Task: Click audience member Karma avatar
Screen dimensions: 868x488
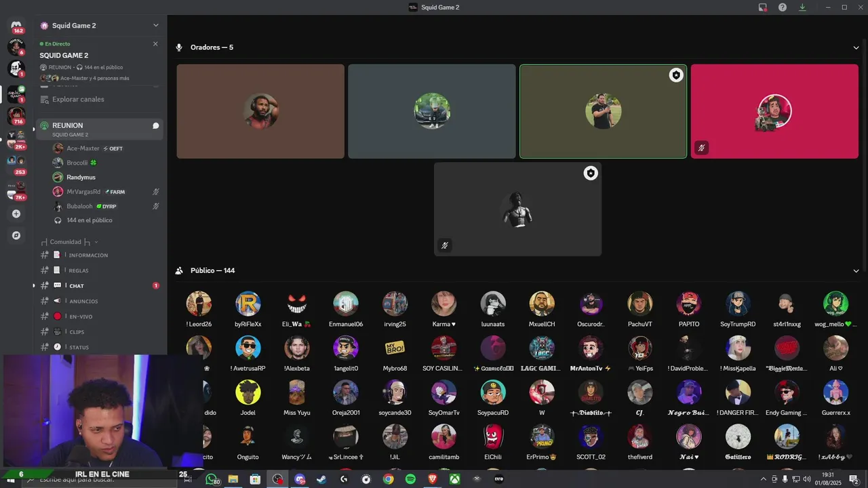Action: pyautogui.click(x=443, y=304)
